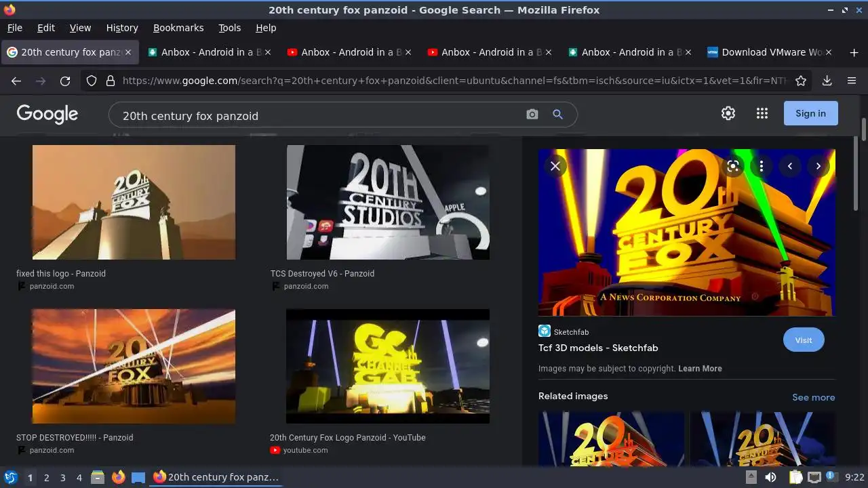Launch Firefox from taskbar launcher

coord(118,477)
